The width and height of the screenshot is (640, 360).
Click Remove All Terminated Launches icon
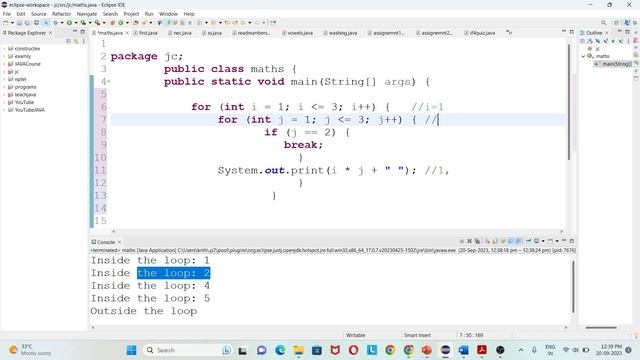[x=477, y=241]
